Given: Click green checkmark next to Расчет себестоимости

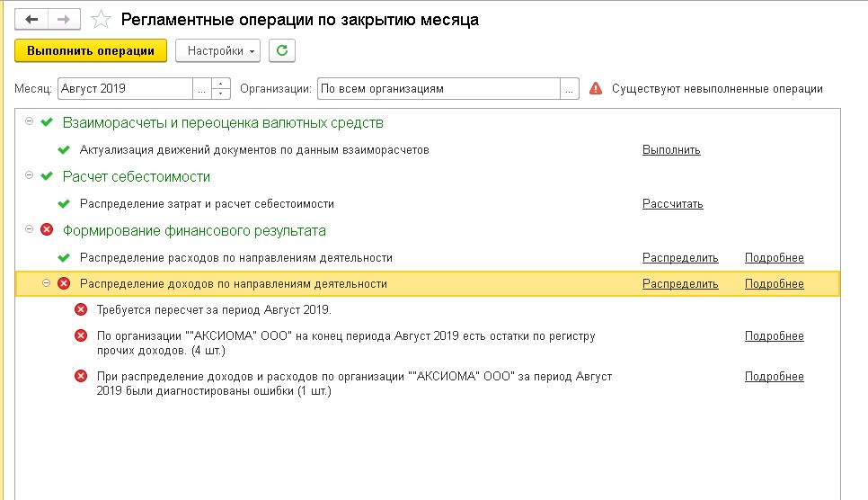Looking at the screenshot, I should [47, 176].
